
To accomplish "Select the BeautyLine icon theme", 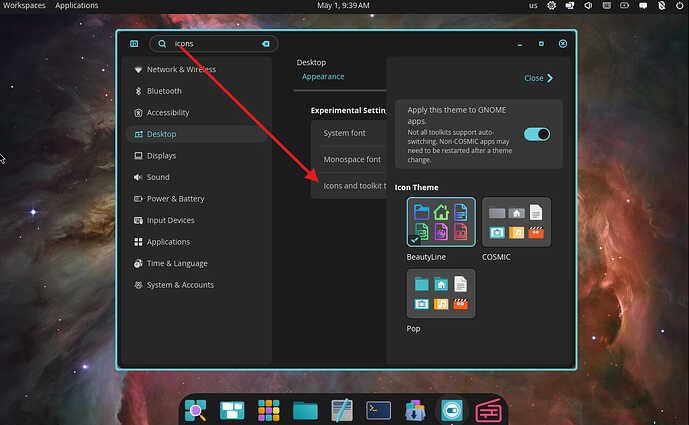I will point(441,222).
